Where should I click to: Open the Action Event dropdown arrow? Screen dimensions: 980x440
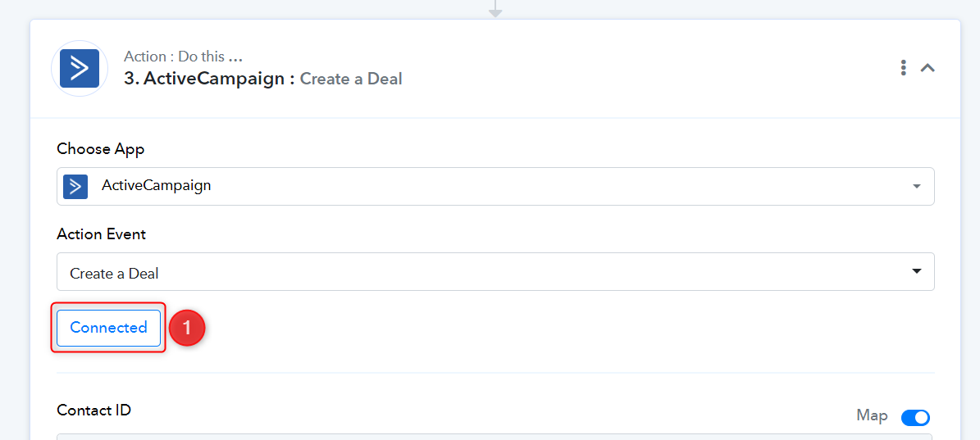point(917,271)
